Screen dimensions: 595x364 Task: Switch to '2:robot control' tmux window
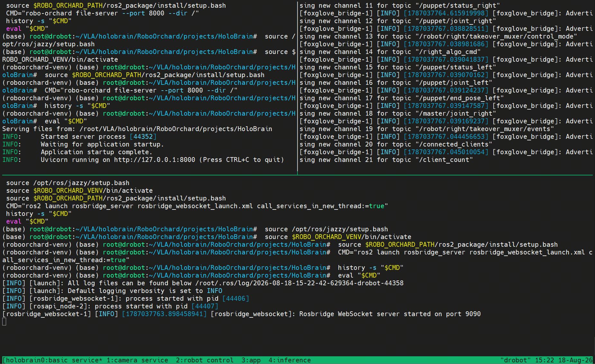point(205,360)
